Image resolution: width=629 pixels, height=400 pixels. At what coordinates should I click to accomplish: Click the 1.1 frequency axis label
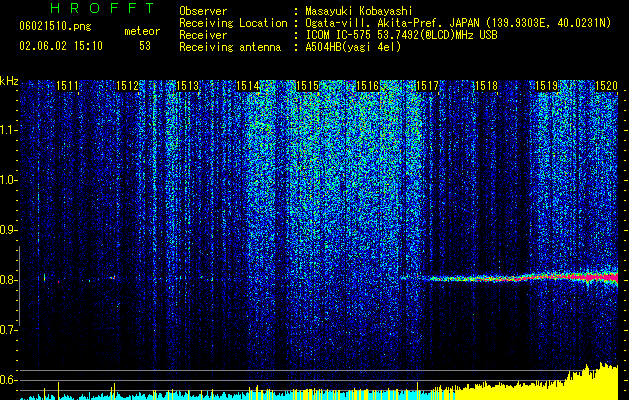click(x=8, y=130)
